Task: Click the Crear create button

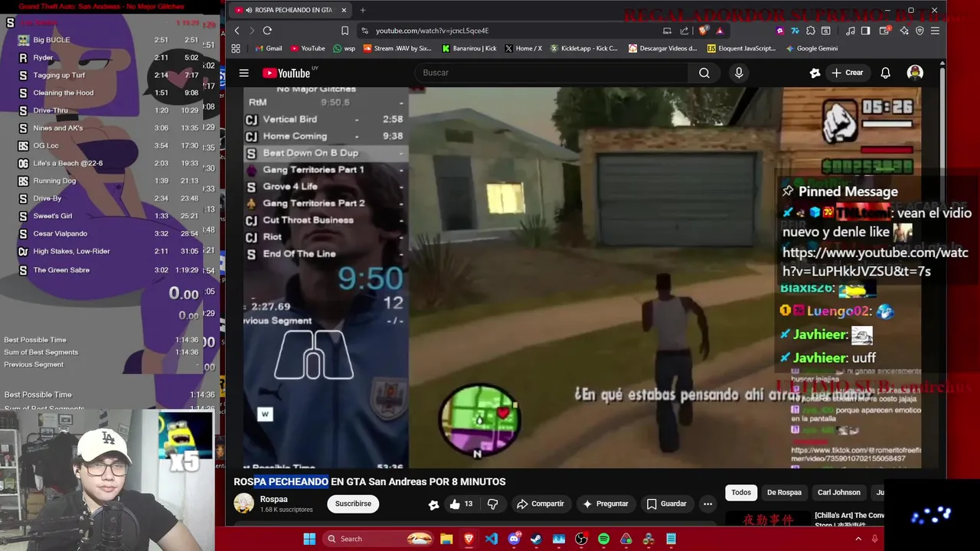Action: pyautogui.click(x=848, y=73)
